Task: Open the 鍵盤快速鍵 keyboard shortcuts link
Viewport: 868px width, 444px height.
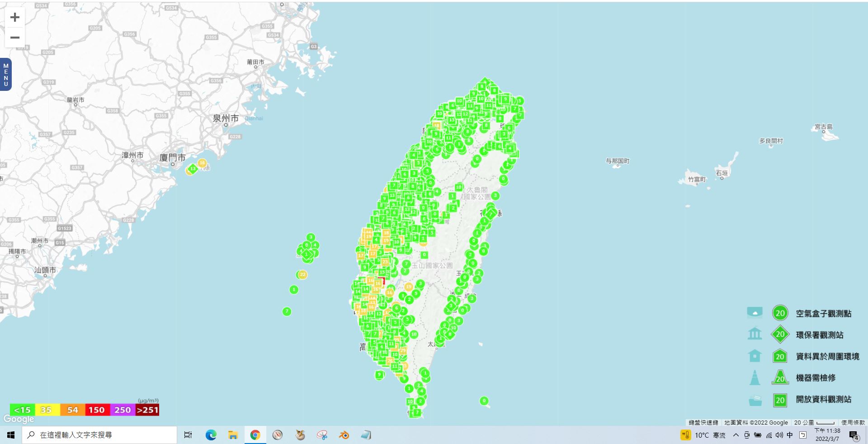Action: tap(703, 422)
